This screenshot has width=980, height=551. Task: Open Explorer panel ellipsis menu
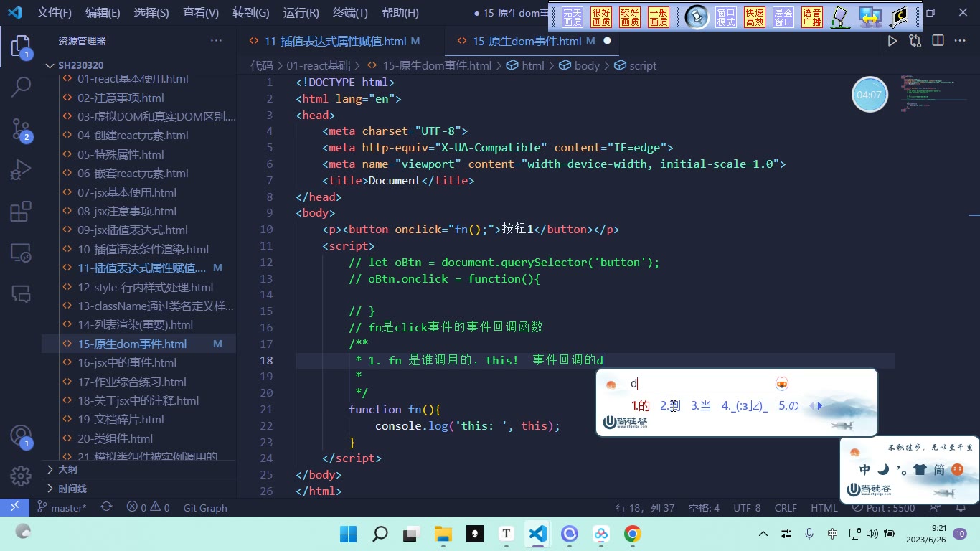pos(216,41)
